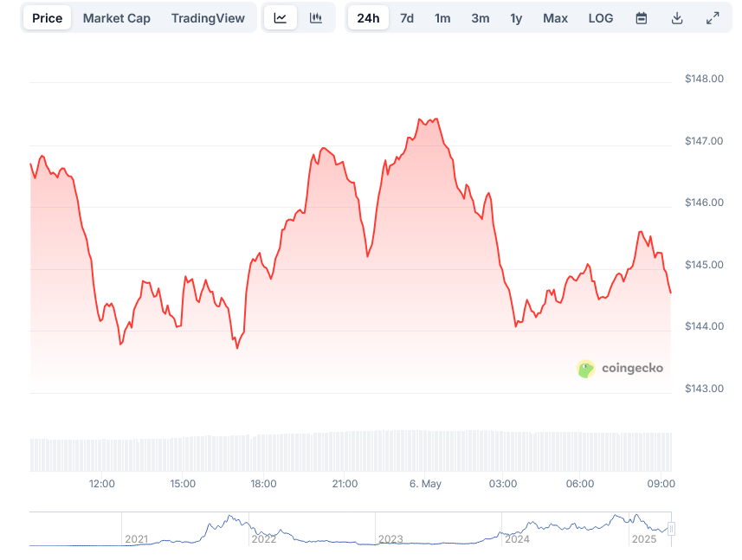This screenshot has width=742, height=560.
Task: Grab the range navigator handle at right edge
Action: click(671, 529)
